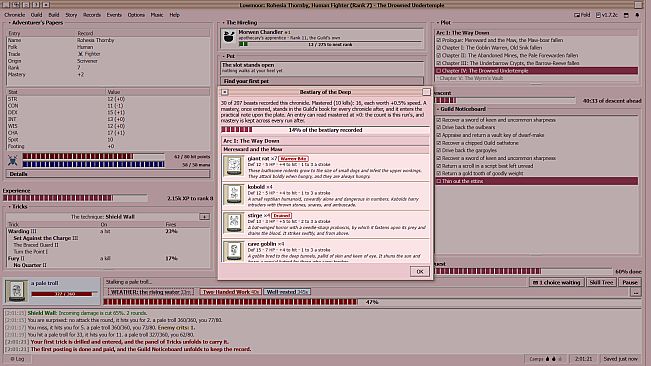Open the Skill Tree
651x366 pixels.
coord(601,282)
